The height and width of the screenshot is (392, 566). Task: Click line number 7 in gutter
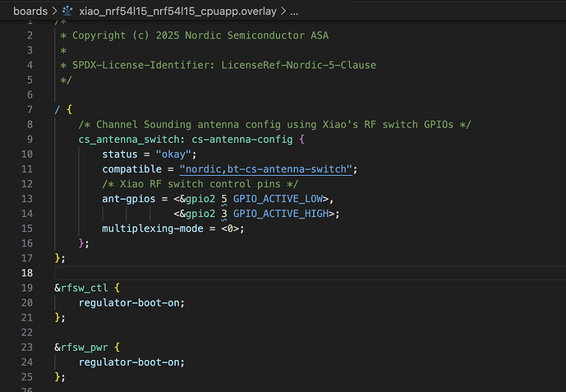tap(30, 109)
